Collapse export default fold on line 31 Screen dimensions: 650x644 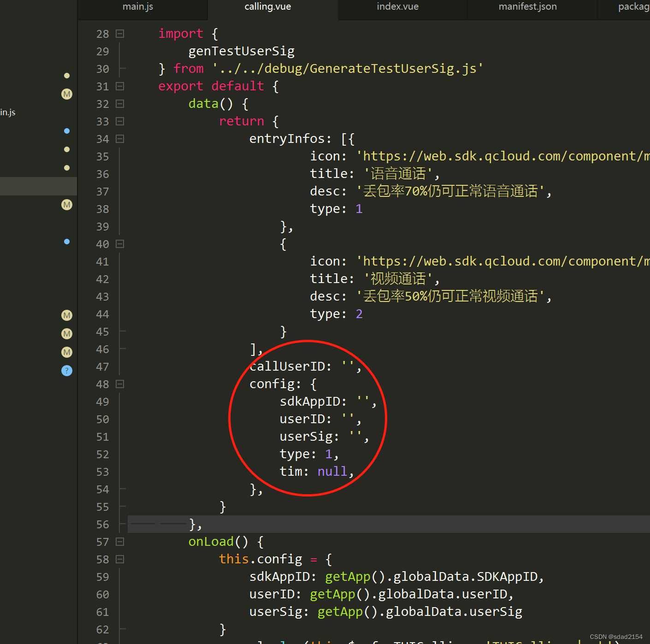pyautogui.click(x=120, y=86)
